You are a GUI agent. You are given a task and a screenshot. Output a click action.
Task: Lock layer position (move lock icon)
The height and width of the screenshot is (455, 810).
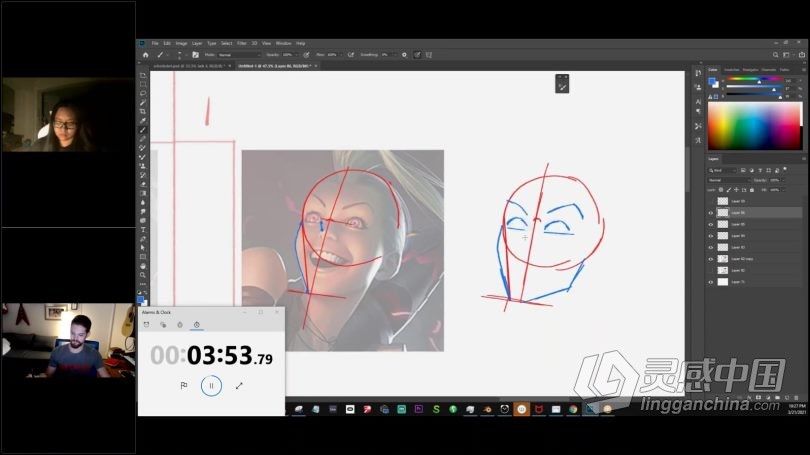point(736,190)
